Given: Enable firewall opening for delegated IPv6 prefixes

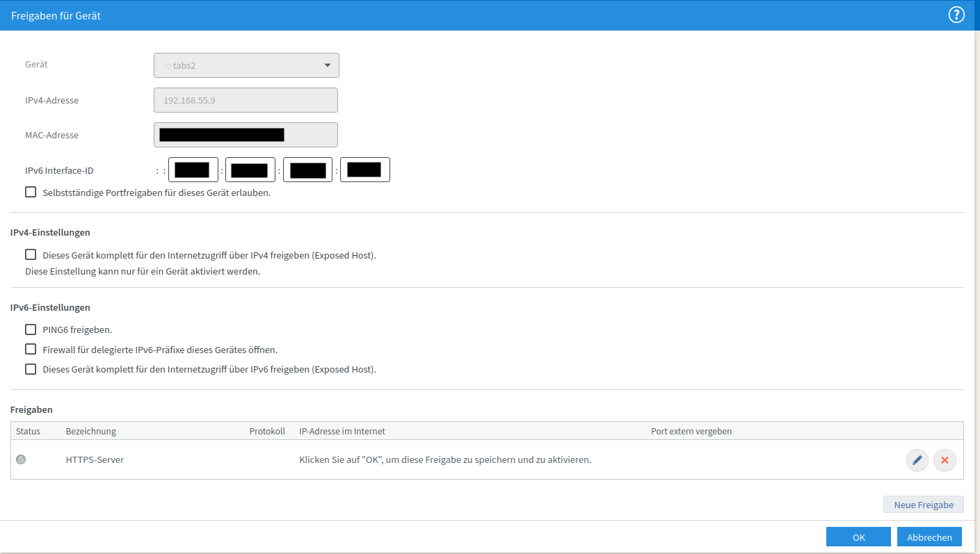Looking at the screenshot, I should 31,350.
